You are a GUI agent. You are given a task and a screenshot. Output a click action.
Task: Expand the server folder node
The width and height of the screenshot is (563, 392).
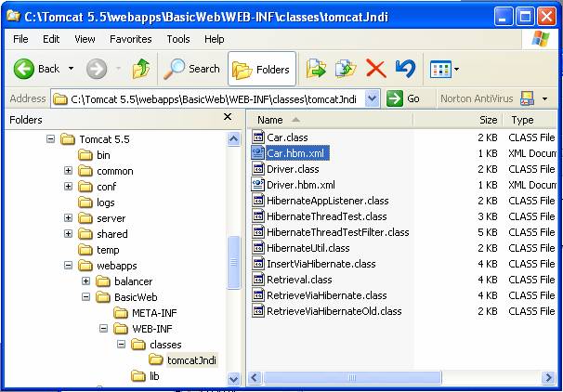tap(68, 218)
